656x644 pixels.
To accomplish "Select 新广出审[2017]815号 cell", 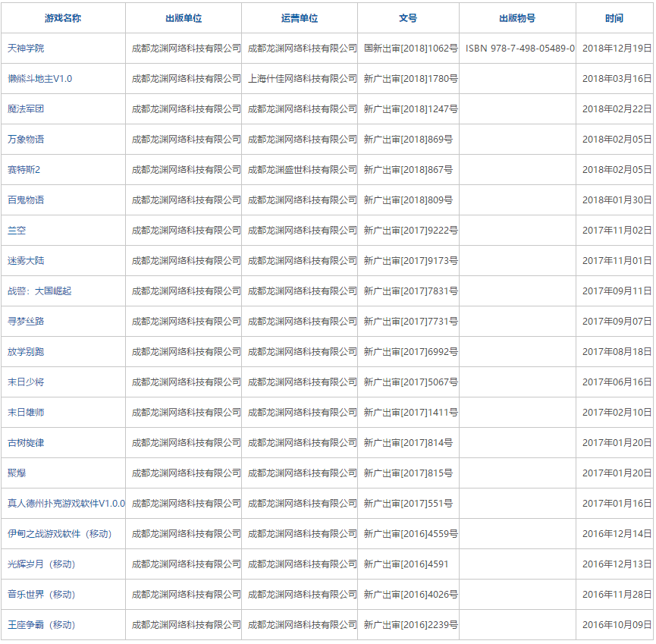I will [x=408, y=473].
